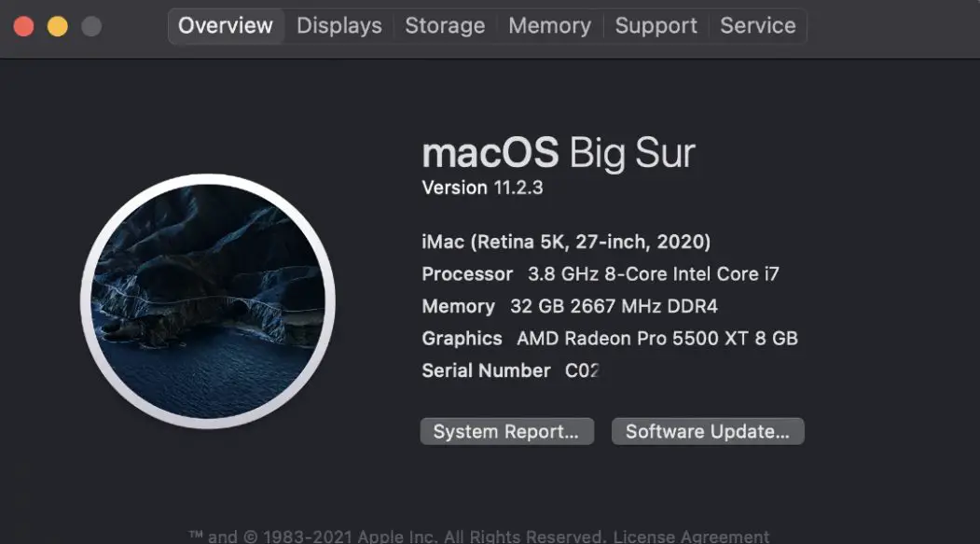Switch to the Displays tab

pos(338,25)
